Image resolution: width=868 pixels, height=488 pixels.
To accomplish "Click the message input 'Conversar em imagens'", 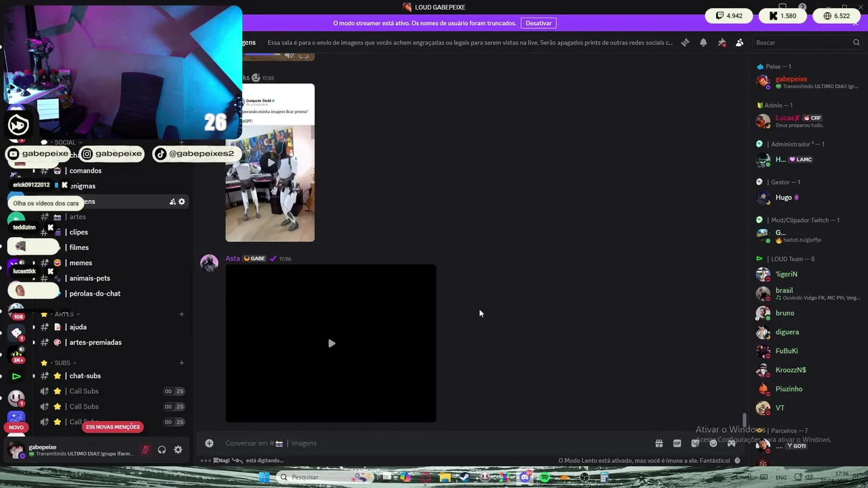I will (x=434, y=443).
